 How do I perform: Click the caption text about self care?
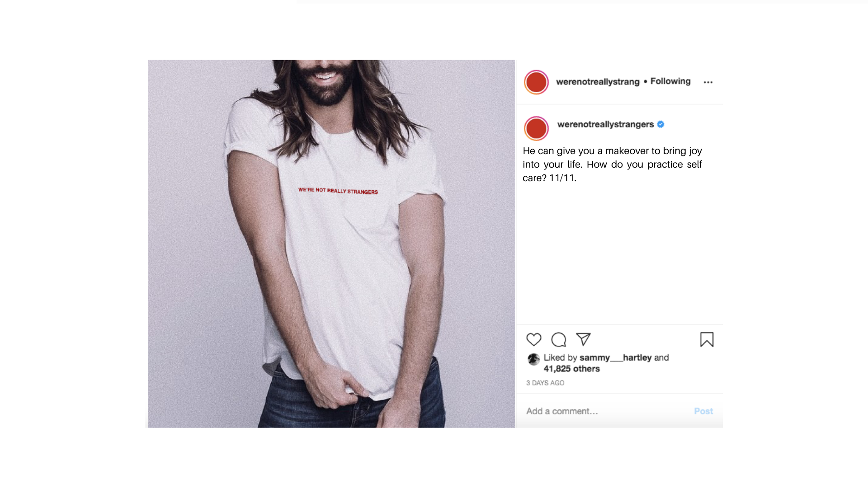point(612,164)
